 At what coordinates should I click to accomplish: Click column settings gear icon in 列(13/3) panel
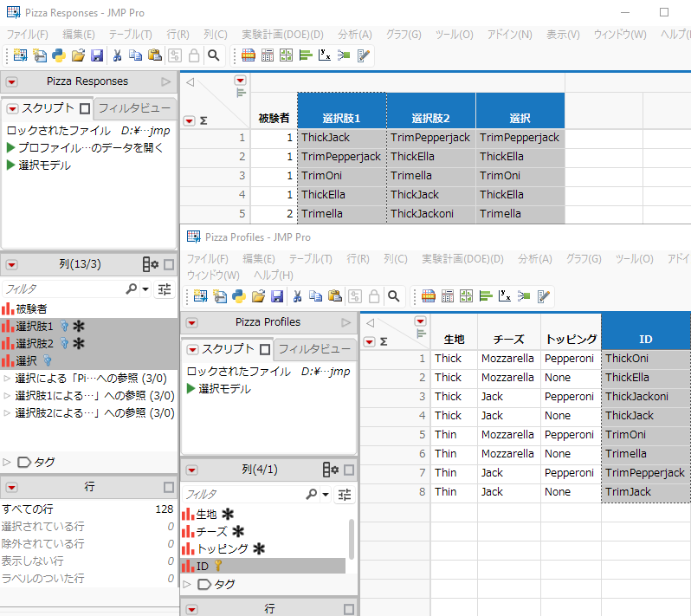click(x=151, y=264)
